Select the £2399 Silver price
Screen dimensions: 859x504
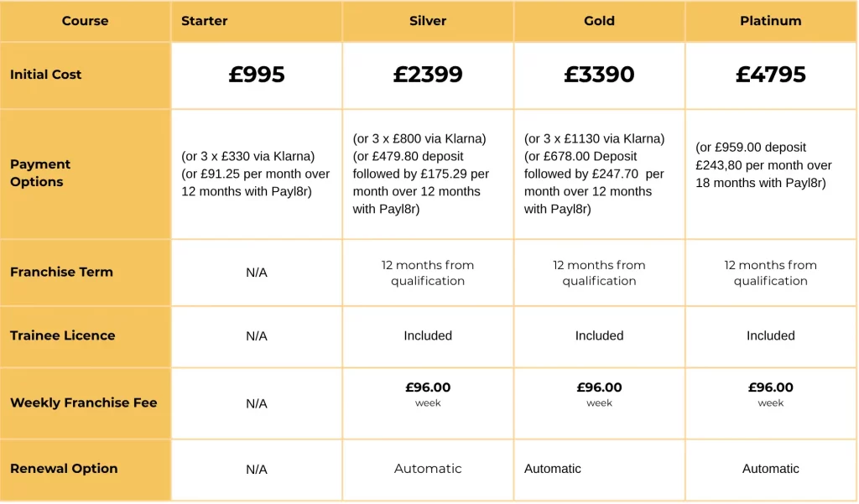(428, 75)
